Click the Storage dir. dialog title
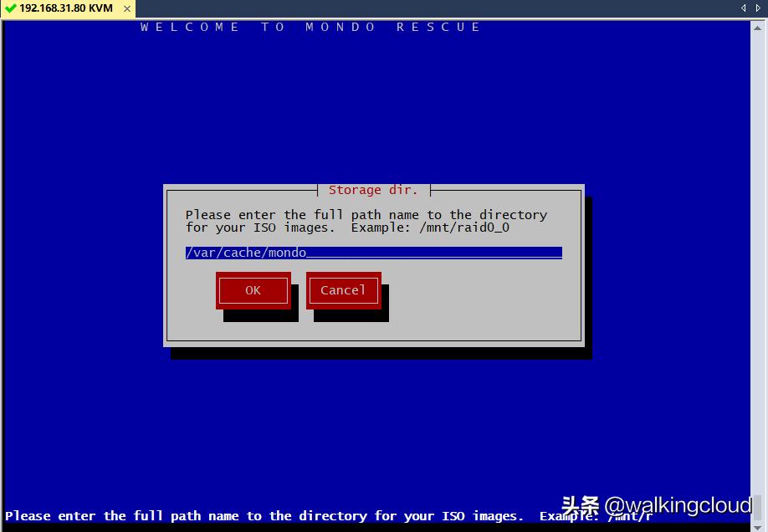Screen dimensions: 768x532 (373, 190)
